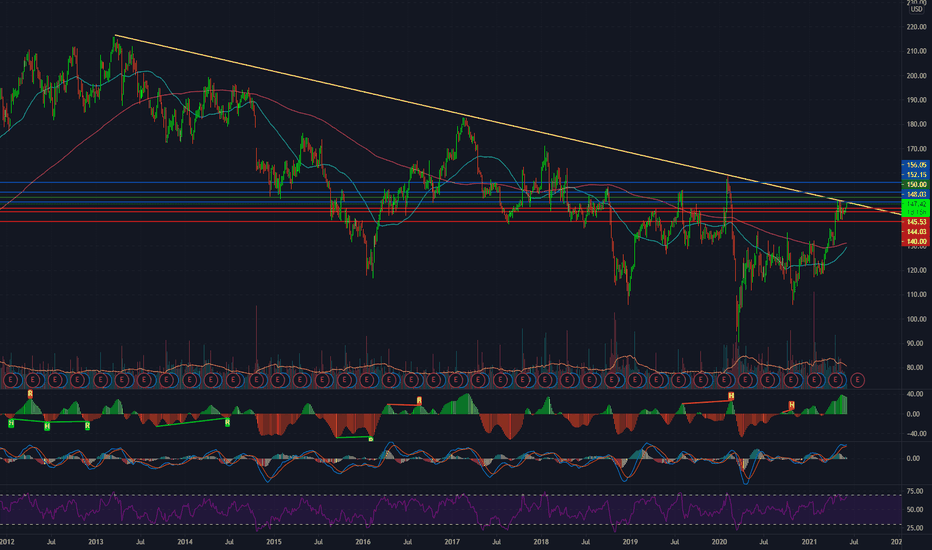Select the 150.00 green price label
Image resolution: width=932 pixels, height=550 pixels.
click(x=915, y=184)
